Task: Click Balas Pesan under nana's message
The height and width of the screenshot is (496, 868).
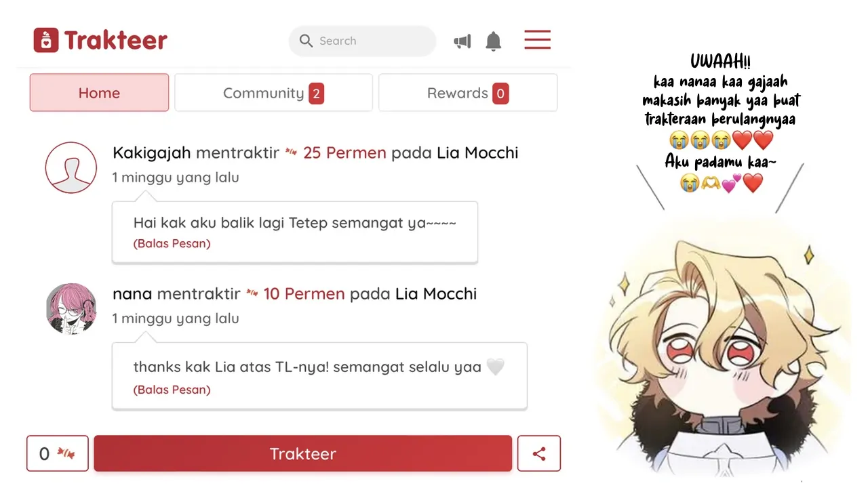Action: [172, 390]
